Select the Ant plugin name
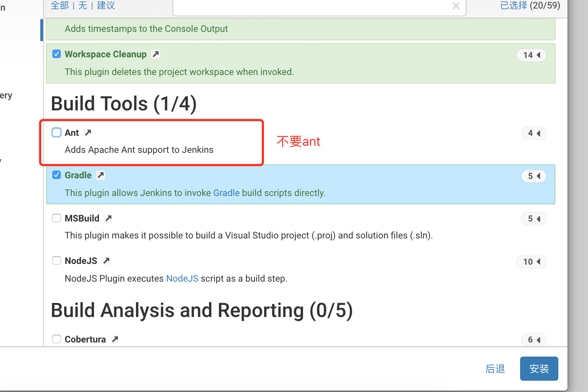 [72, 133]
